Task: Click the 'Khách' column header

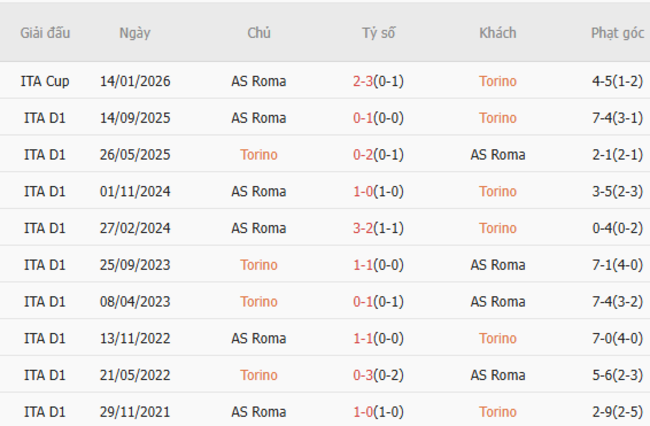Action: pos(497,33)
